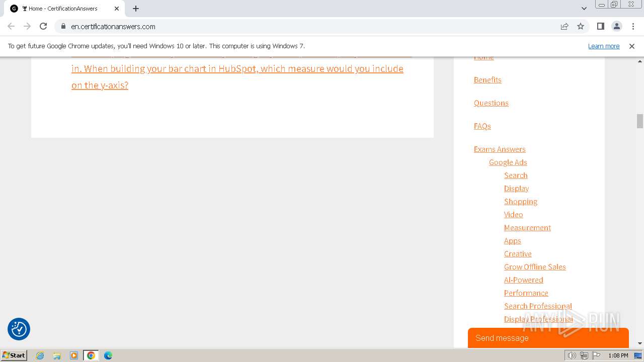
Task: Reload the page with refresh icon
Action: click(43, 26)
